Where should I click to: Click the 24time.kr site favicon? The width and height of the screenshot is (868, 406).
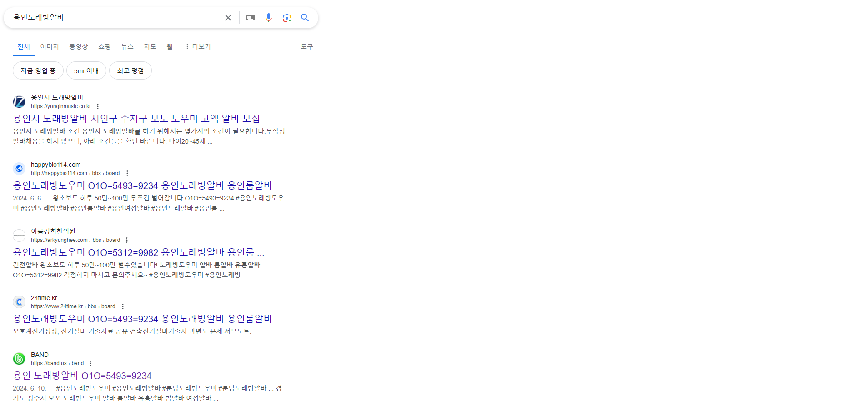(x=19, y=302)
